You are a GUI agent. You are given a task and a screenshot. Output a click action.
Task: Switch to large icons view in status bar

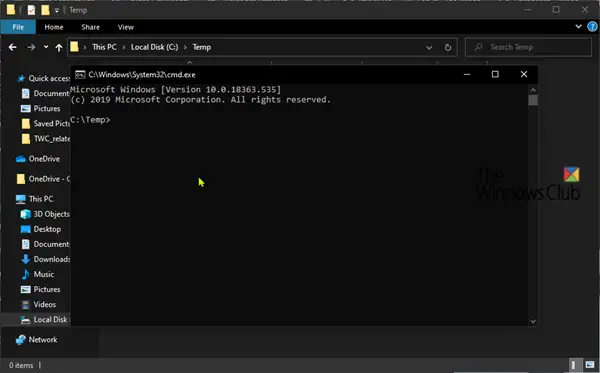[x=590, y=365]
